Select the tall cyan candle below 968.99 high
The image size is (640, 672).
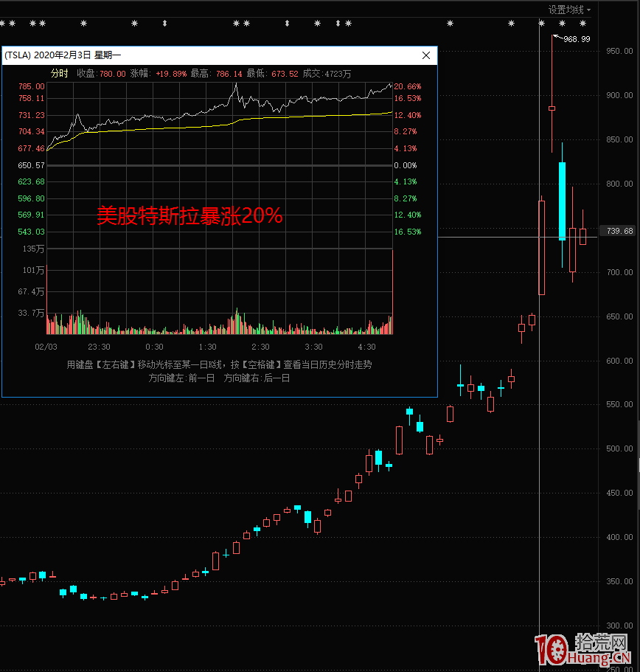[x=562, y=201]
